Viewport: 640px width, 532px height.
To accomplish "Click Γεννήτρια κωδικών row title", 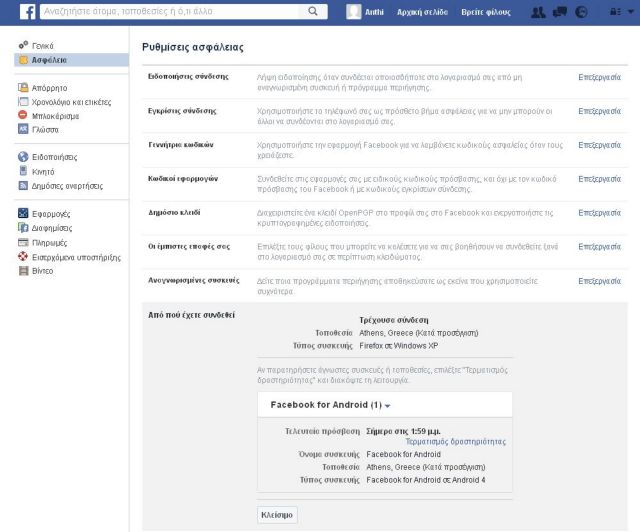I will pos(180,145).
